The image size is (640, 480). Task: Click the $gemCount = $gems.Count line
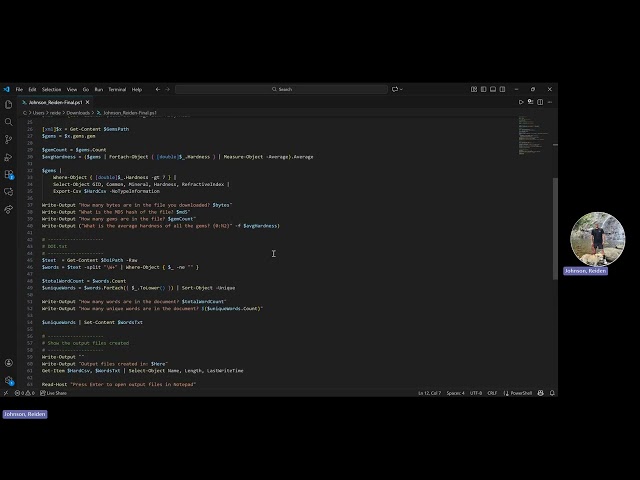[x=74, y=150]
